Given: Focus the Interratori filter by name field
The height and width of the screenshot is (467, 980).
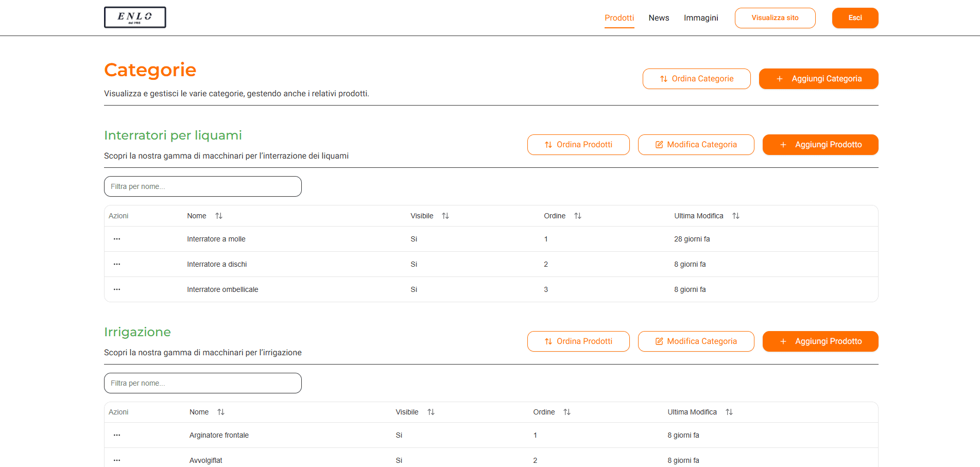Looking at the screenshot, I should coord(202,186).
